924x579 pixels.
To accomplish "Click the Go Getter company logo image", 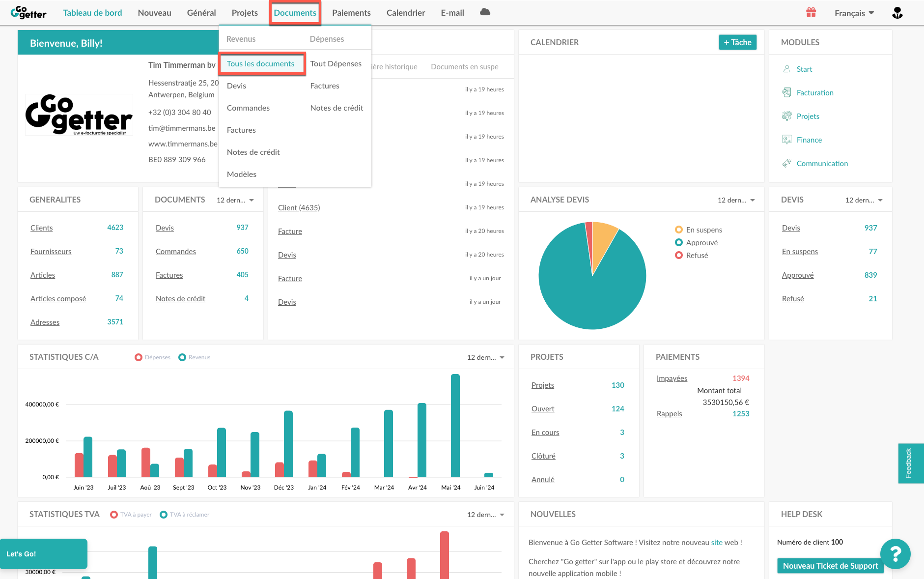I will (x=79, y=115).
